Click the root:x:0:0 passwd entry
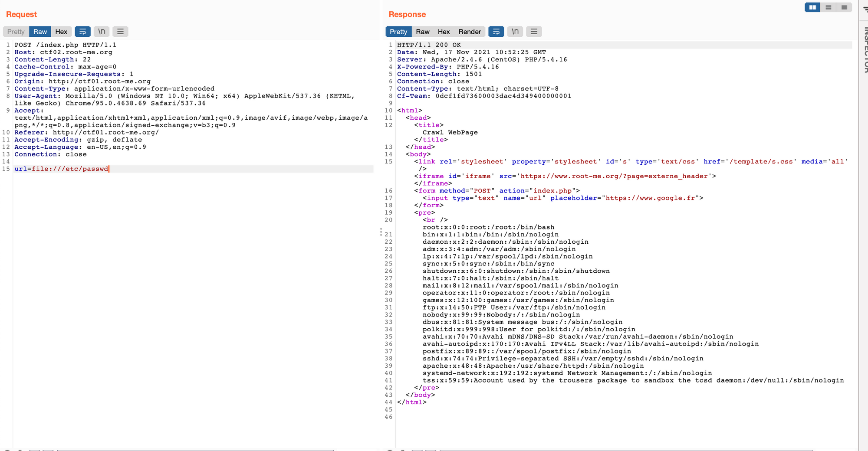The height and width of the screenshot is (451, 868). click(x=488, y=227)
